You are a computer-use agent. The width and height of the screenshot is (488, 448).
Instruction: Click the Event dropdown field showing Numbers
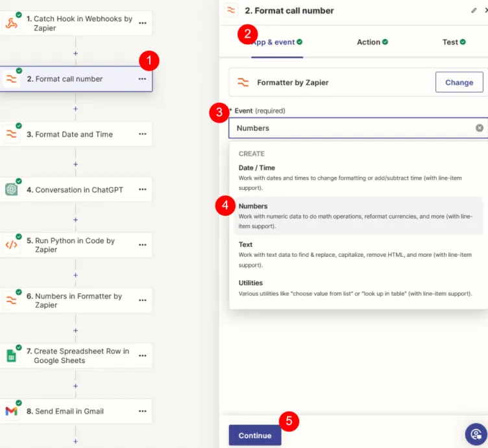[x=358, y=128]
